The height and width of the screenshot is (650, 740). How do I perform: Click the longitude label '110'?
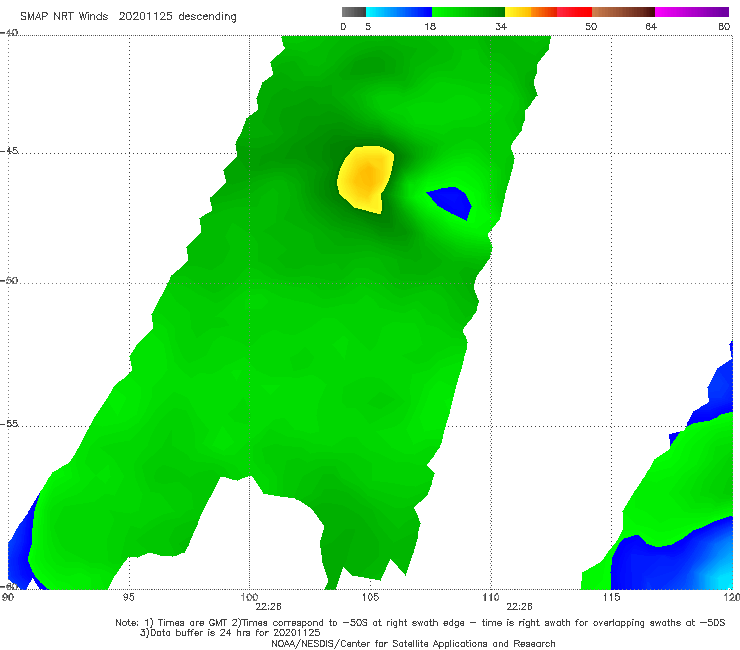pos(491,598)
